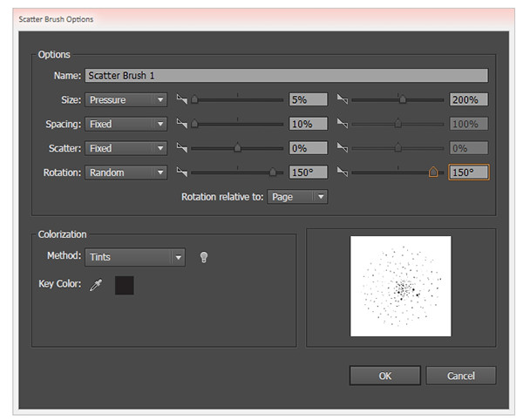Click the Key Color eyedropper icon
Screen dimensions: 523x420
tap(96, 285)
